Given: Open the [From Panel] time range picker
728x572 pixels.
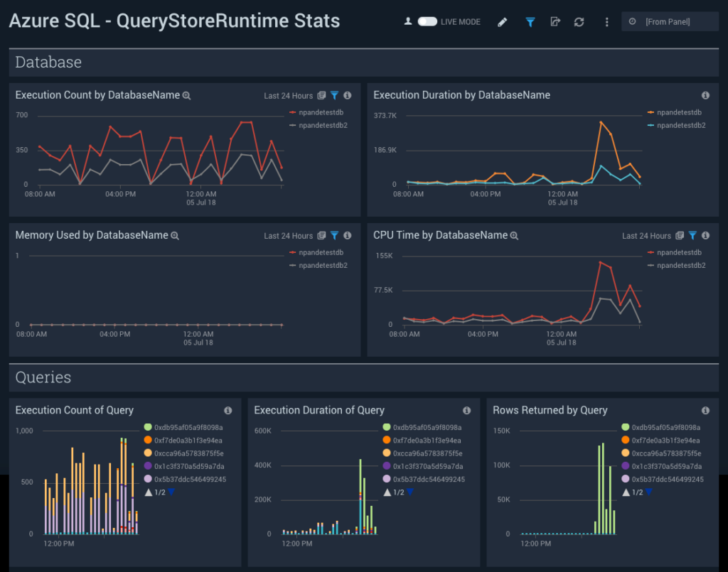Looking at the screenshot, I should pos(670,22).
